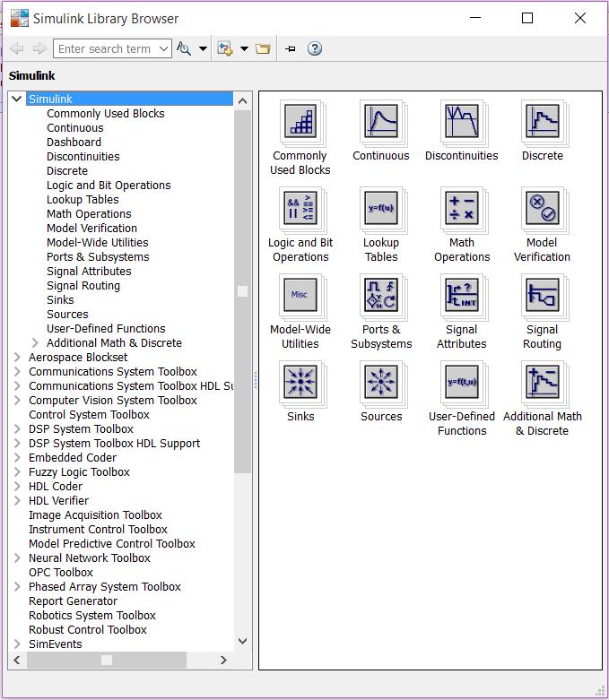This screenshot has height=700, width=609.
Task: Expand the Phased Array System Toolbox node
Action: click(17, 586)
